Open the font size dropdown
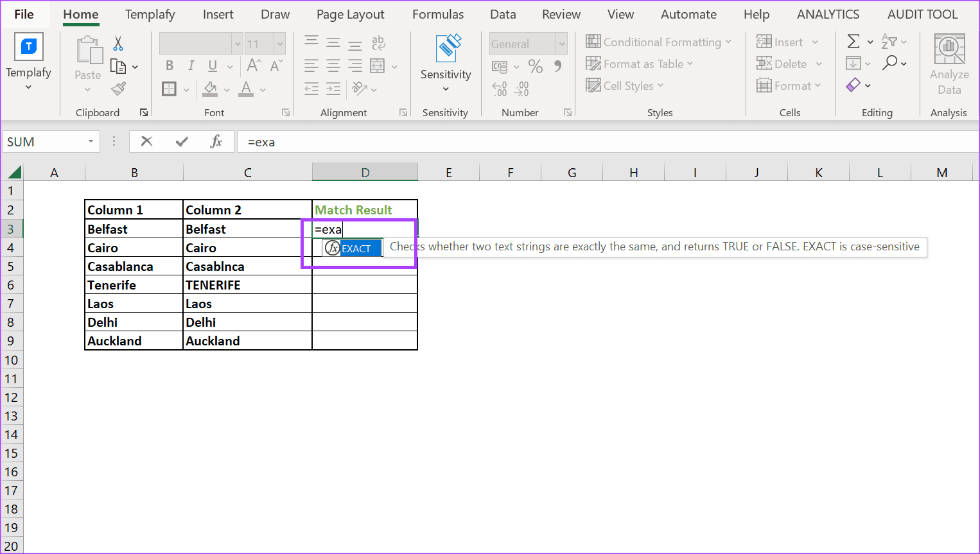 (280, 44)
